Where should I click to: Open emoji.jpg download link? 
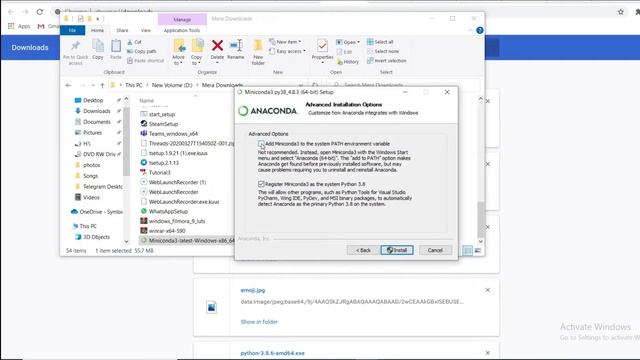[253, 290]
